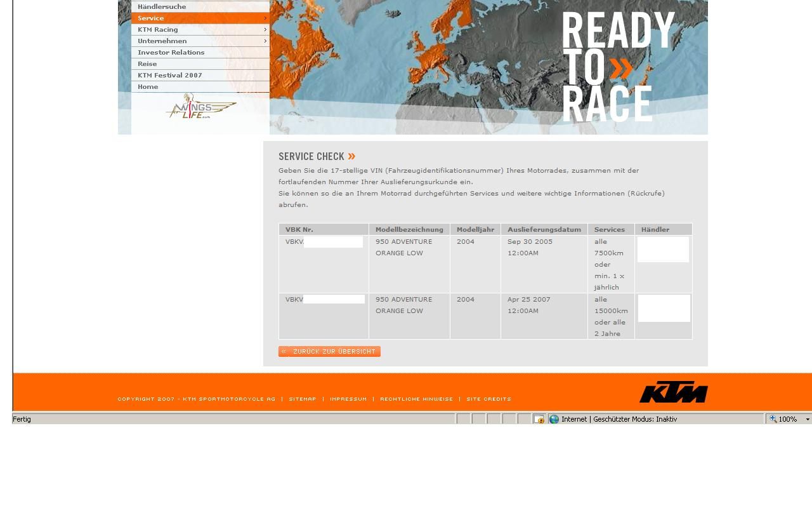Open the zoom level dropdown arrow
Screen dimensions: 812x508
pos(808,419)
